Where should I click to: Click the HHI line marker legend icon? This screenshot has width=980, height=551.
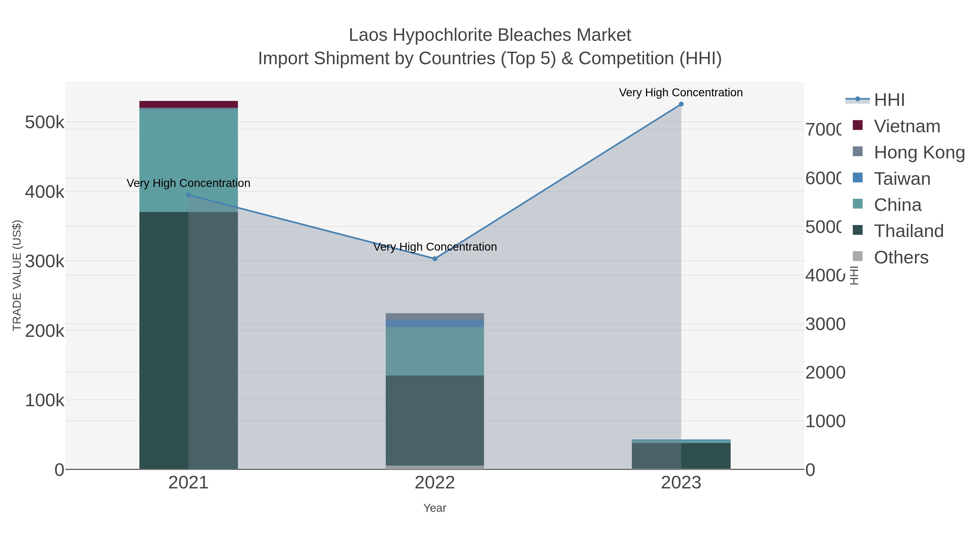click(857, 99)
